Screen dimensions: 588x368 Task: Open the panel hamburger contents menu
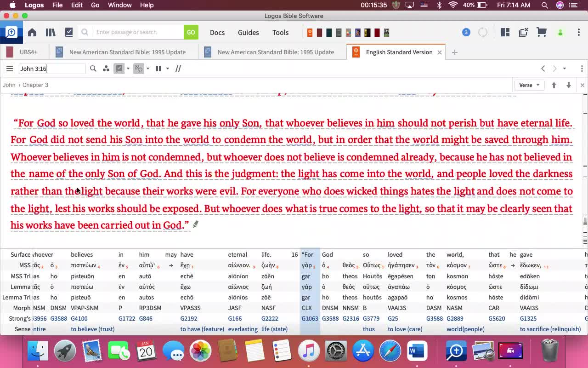(10, 69)
